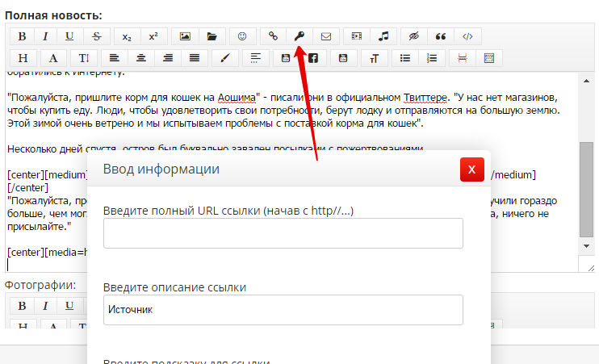Insert a quote block
This screenshot has width=599, height=364.
point(441,36)
